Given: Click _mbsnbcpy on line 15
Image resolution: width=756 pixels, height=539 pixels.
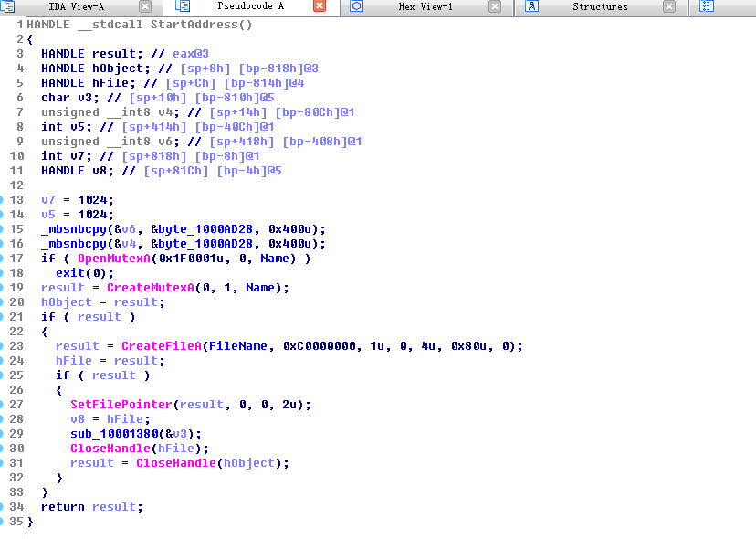Looking at the screenshot, I should [74, 229].
